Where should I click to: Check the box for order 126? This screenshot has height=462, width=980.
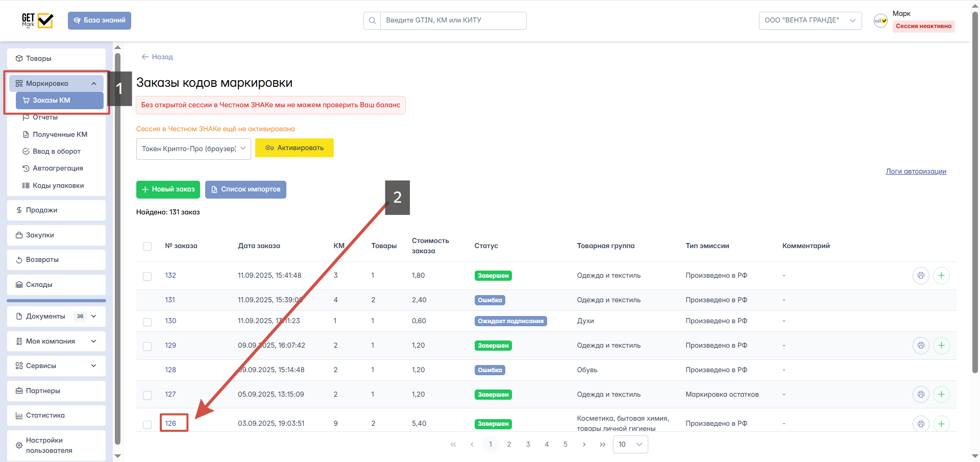click(147, 424)
